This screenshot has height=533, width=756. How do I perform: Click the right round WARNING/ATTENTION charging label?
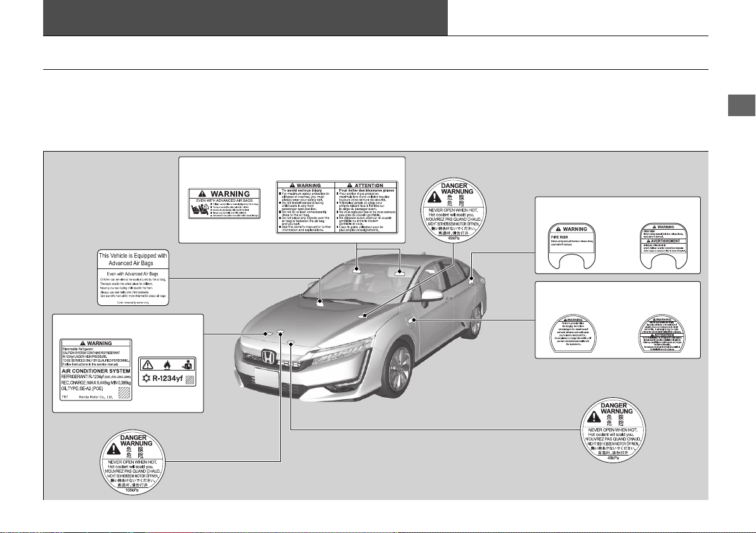pyautogui.click(x=661, y=334)
